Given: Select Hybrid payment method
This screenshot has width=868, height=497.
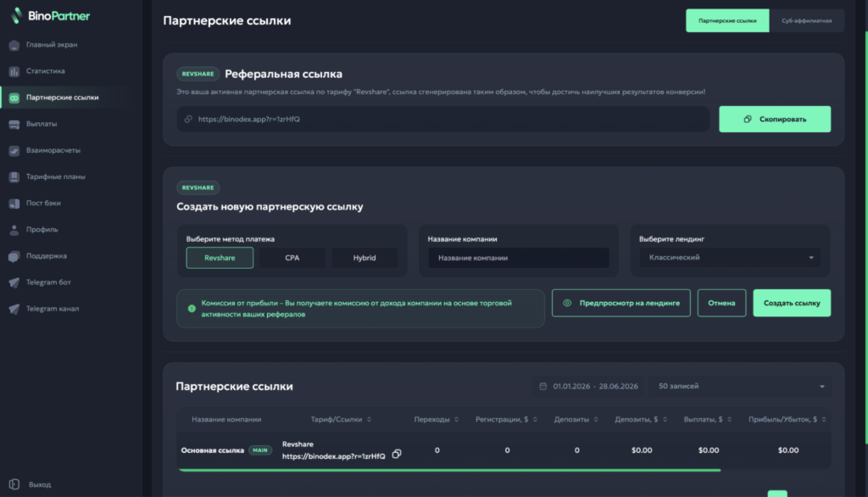Looking at the screenshot, I should tap(364, 258).
